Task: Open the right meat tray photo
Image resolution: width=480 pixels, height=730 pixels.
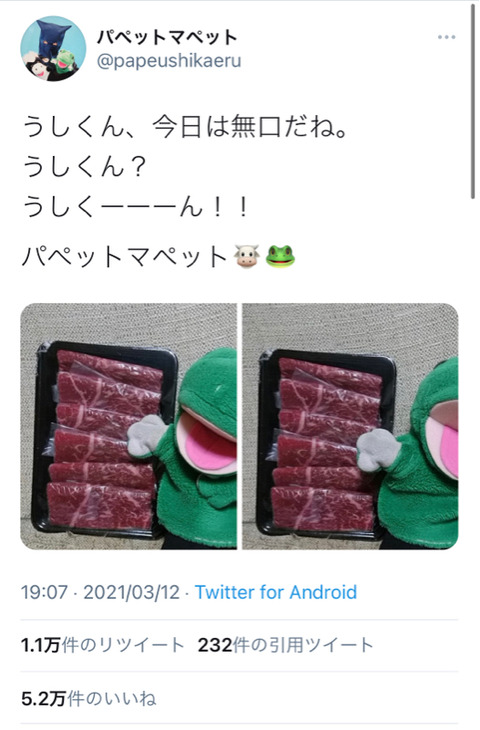Action: (x=351, y=426)
